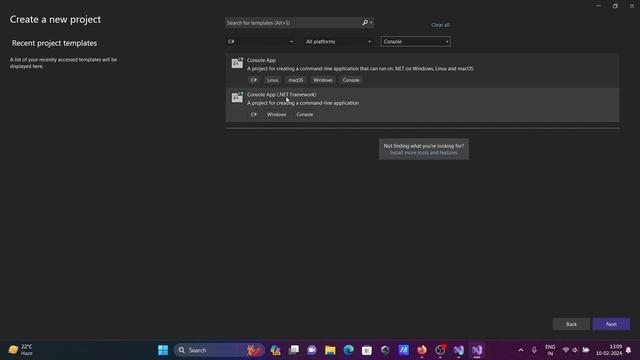Open Task View from taskbar
The width and height of the screenshot is (640, 360).
pos(293,350)
